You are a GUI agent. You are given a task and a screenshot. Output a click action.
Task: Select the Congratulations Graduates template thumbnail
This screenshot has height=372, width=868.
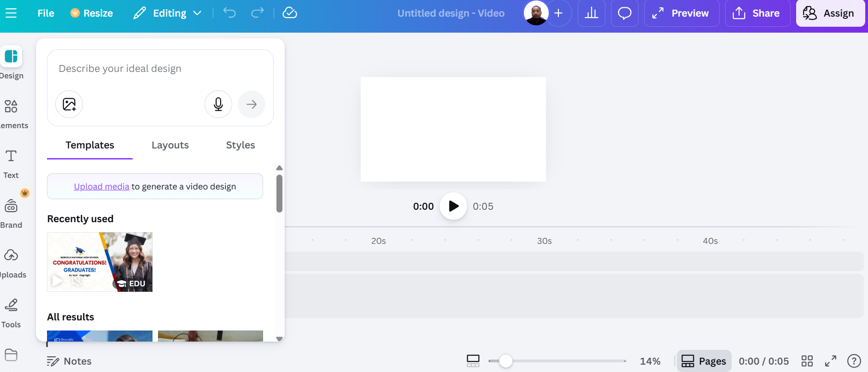pos(100,262)
